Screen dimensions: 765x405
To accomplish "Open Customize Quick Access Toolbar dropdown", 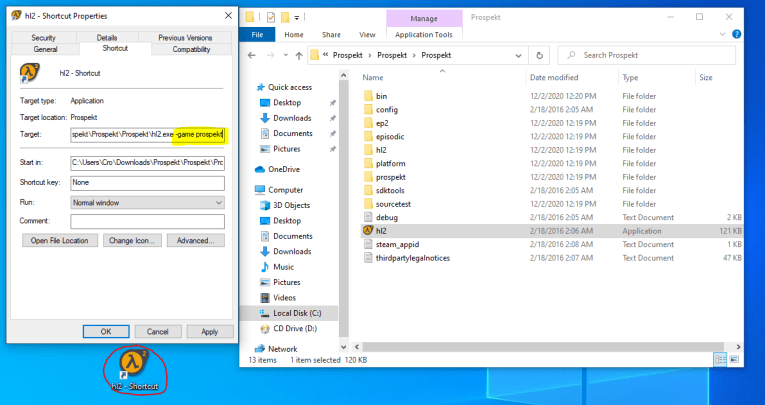I will point(297,18).
